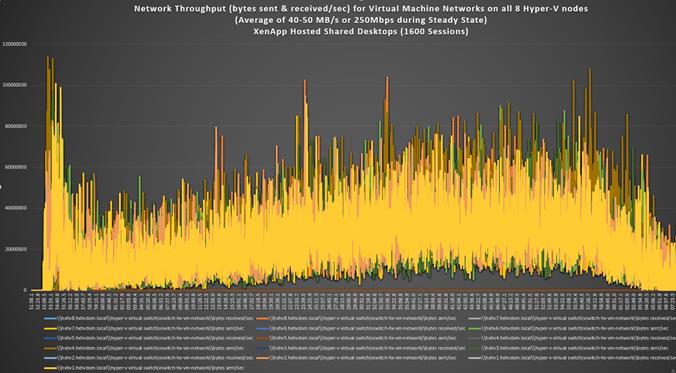This screenshot has height=373, width=676.
Task: Select legend entry xahv5 bytes sent/sec
Action: (x=356, y=338)
